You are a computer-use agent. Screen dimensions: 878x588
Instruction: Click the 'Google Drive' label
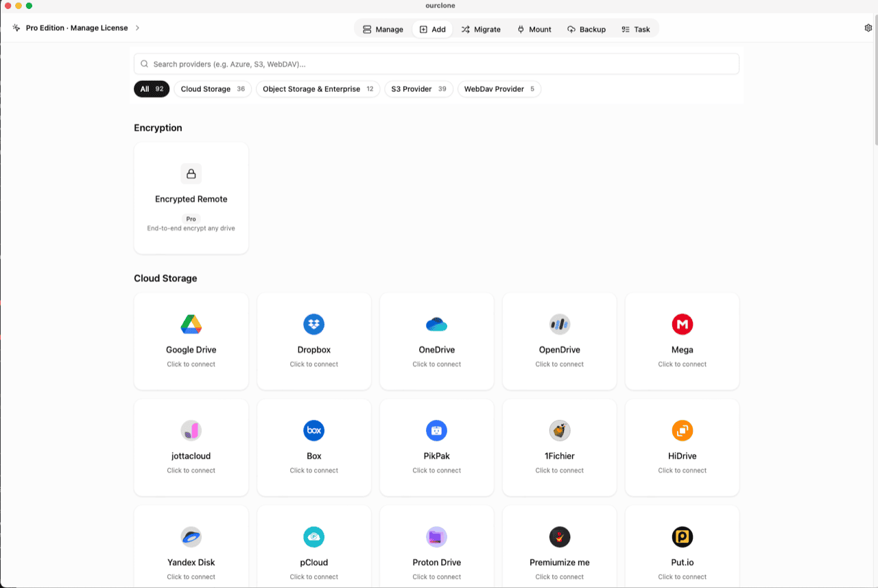click(x=191, y=350)
